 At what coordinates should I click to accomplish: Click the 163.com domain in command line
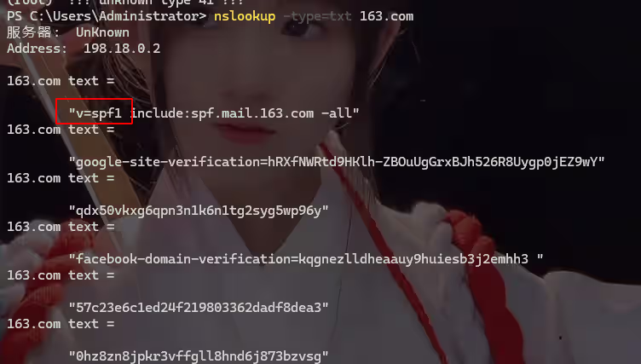point(386,16)
